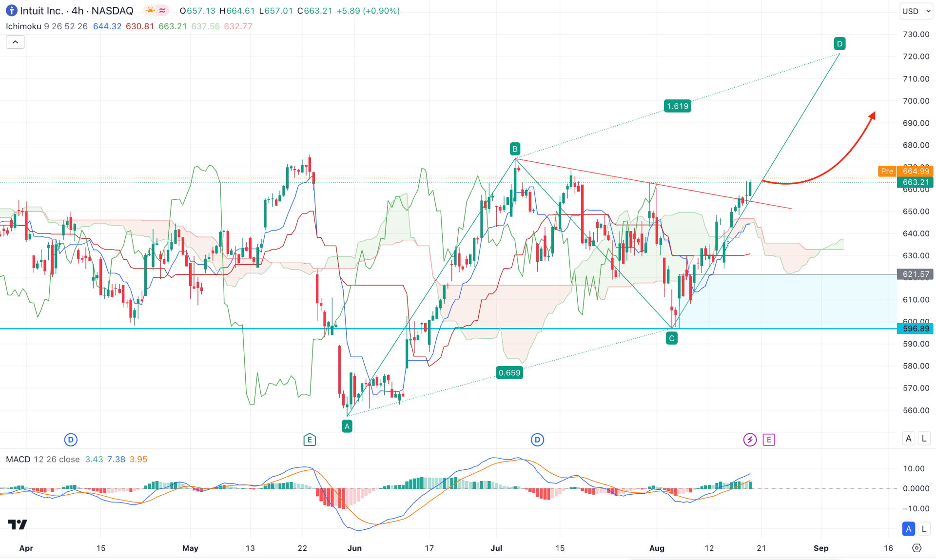Click the 4h interval label

click(78, 11)
